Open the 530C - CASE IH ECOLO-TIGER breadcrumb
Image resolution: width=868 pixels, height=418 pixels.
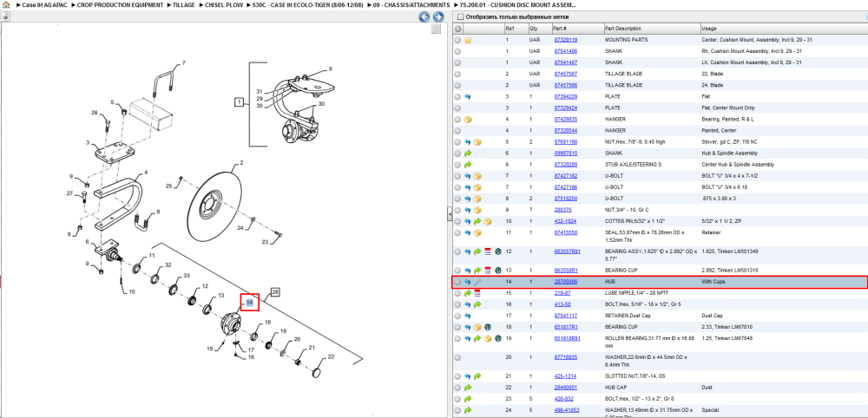click(x=308, y=5)
